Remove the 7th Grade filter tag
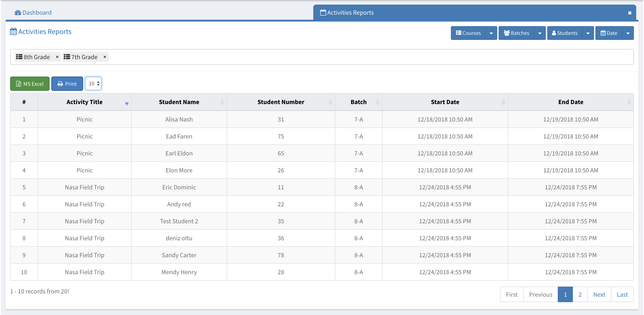 [x=105, y=57]
